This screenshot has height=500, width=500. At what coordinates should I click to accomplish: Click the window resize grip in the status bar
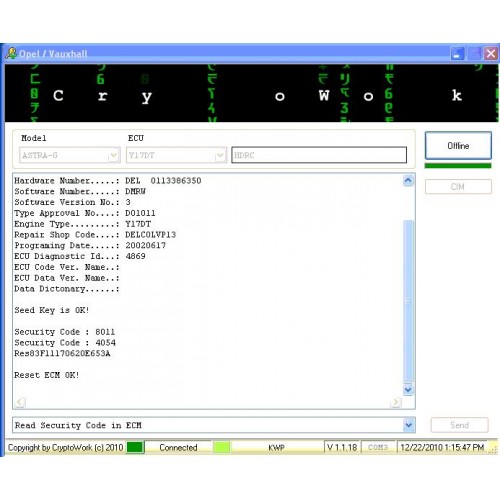pyautogui.click(x=492, y=448)
